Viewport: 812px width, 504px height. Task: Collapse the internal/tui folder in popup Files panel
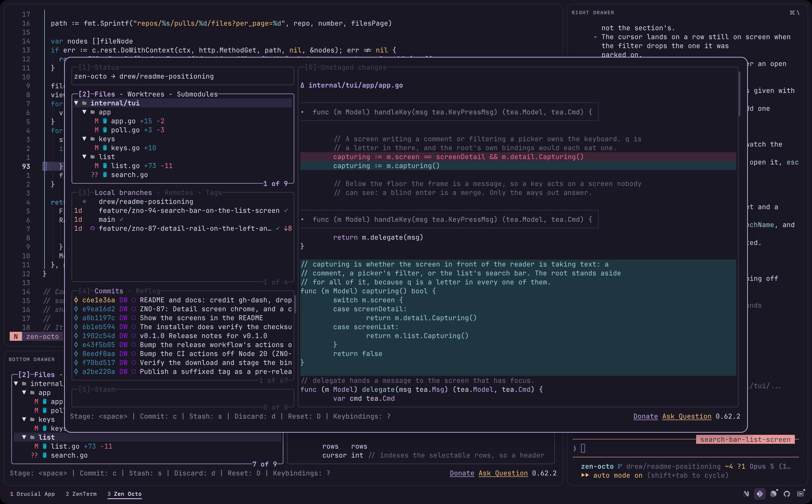76,103
